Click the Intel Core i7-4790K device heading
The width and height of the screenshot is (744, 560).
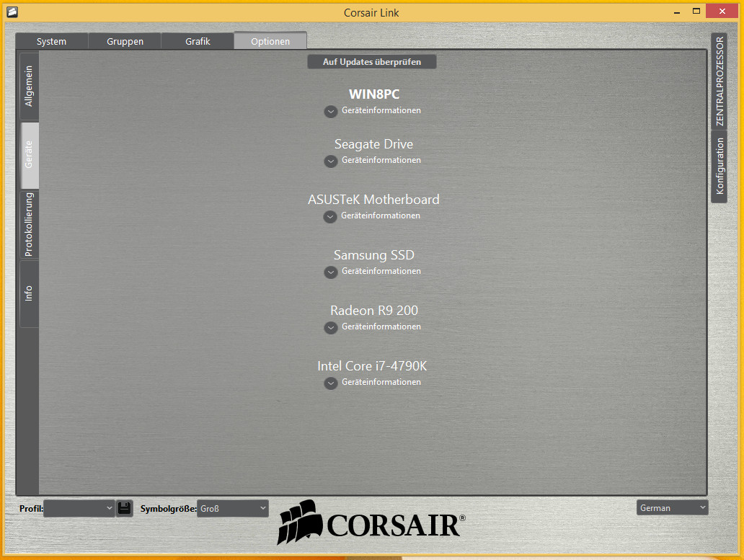pos(372,365)
